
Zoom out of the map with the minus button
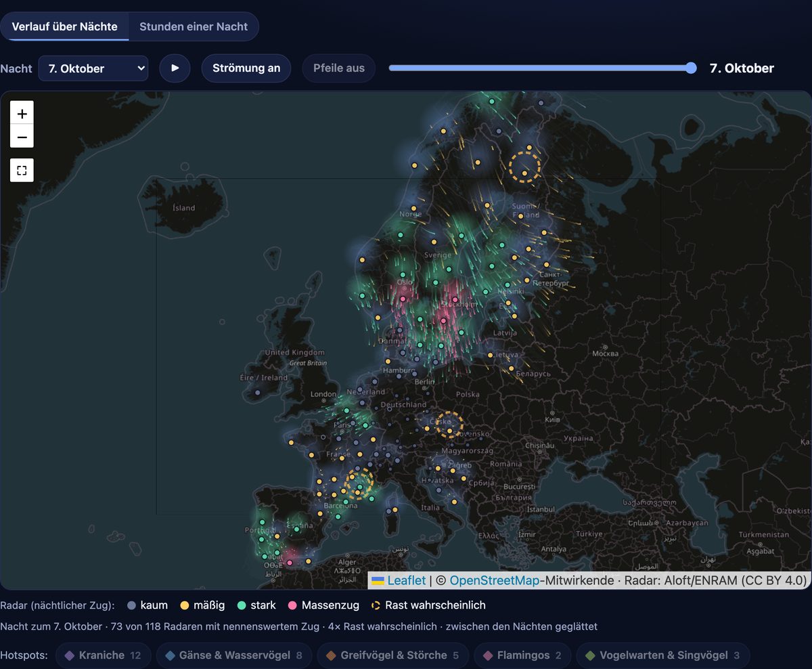pyautogui.click(x=22, y=136)
